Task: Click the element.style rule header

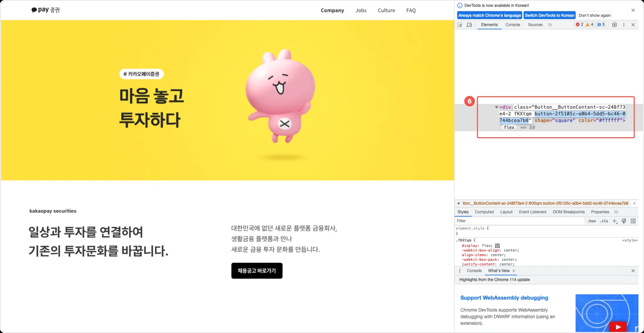Action: pos(472,228)
